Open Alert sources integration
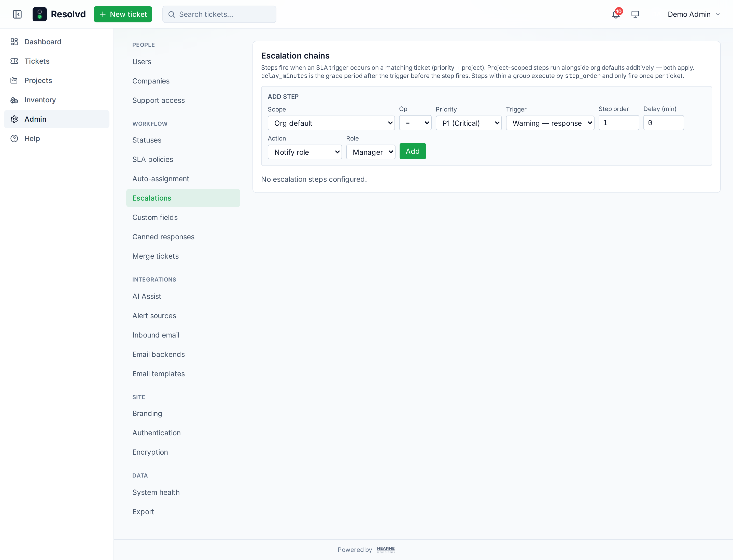This screenshot has width=733, height=560. click(183, 316)
